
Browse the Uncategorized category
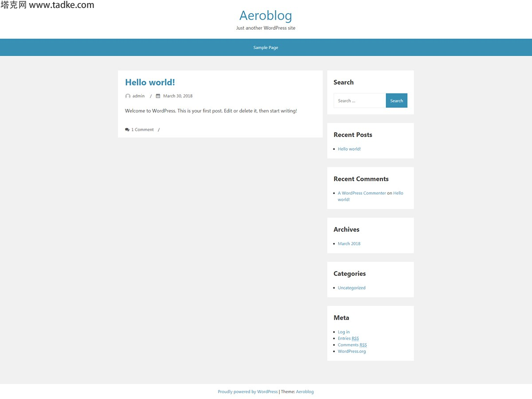(352, 288)
